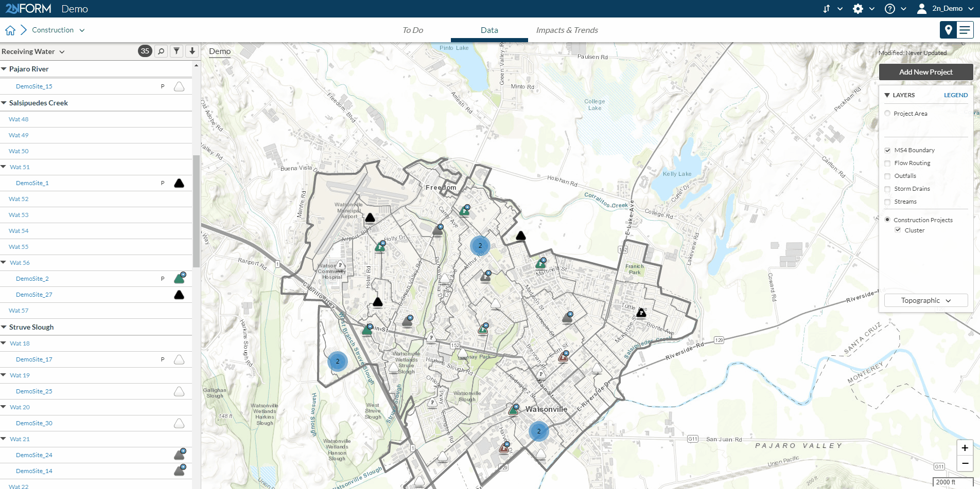Select Construction Projects radio button
The height and width of the screenshot is (489, 980).
tap(887, 220)
